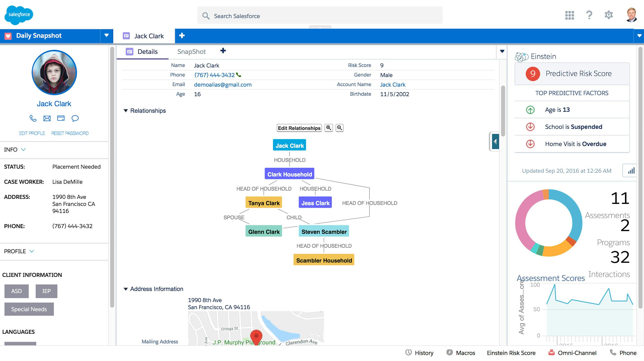Viewport: 644px width, 361px height.
Task: Click the Edit Relationships button
Action: (x=299, y=128)
